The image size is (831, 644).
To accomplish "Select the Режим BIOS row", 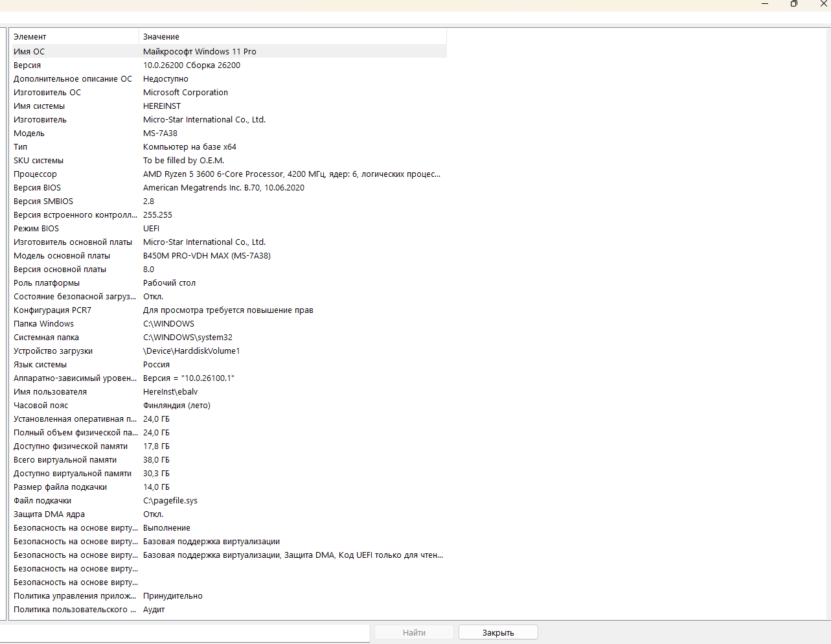I will (x=228, y=228).
